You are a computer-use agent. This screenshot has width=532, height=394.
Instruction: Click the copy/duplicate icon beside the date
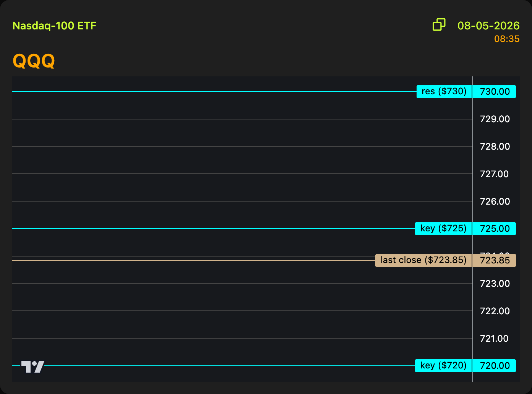[439, 25]
